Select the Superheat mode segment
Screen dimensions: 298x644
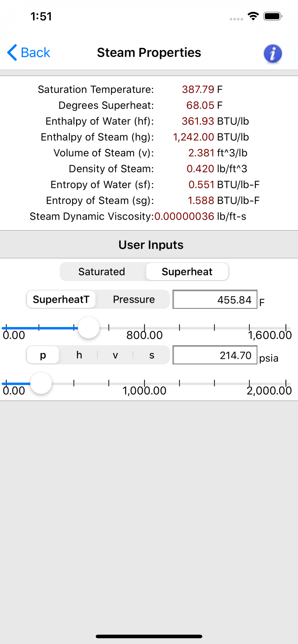pos(187,271)
